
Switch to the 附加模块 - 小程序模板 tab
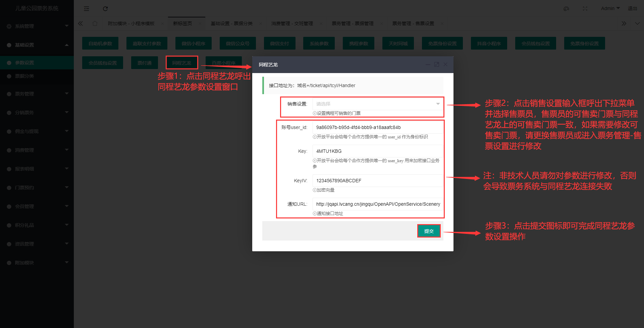click(131, 23)
